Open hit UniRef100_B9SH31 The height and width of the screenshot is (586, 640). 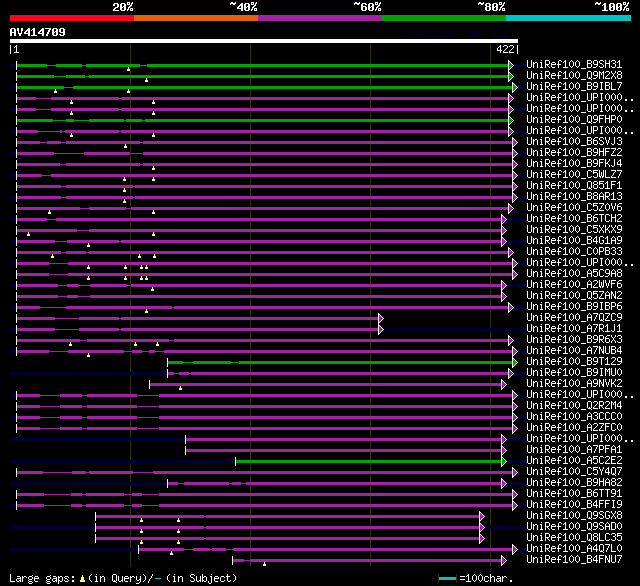(x=574, y=64)
